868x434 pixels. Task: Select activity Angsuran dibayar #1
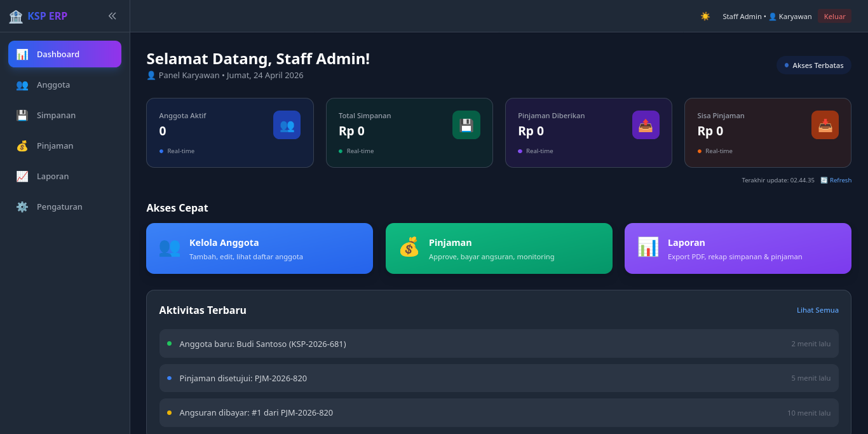point(499,413)
